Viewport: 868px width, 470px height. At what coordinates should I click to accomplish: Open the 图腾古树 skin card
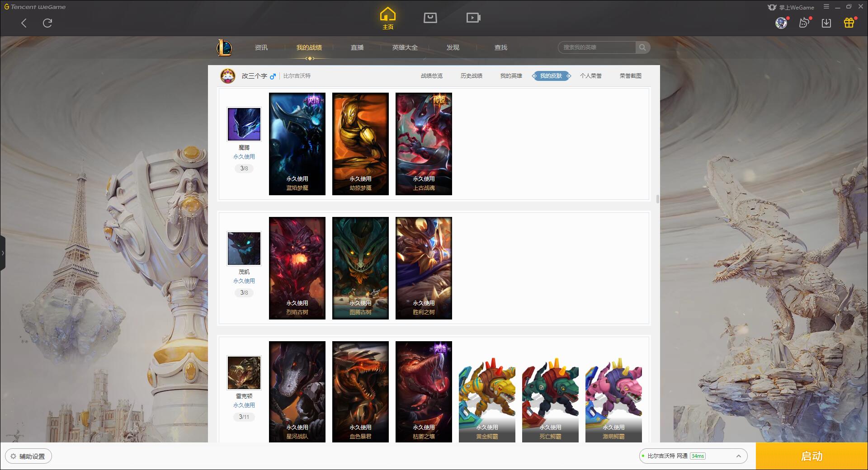pyautogui.click(x=360, y=268)
